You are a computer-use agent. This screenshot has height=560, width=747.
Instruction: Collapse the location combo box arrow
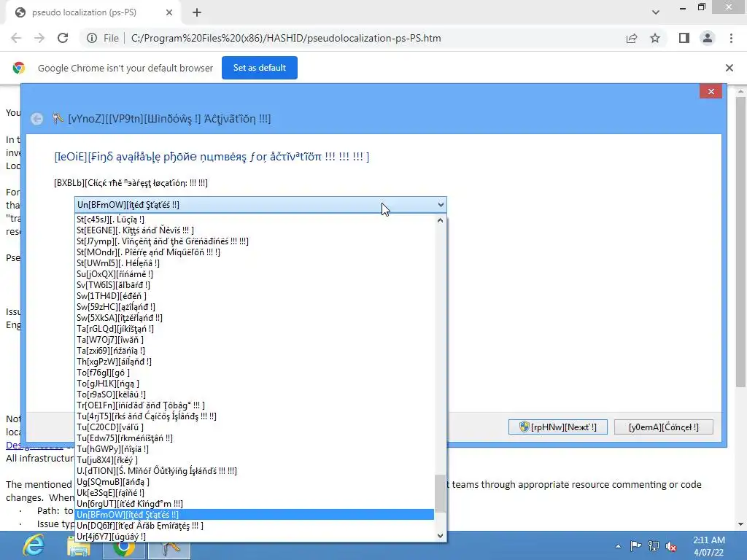[x=441, y=205]
